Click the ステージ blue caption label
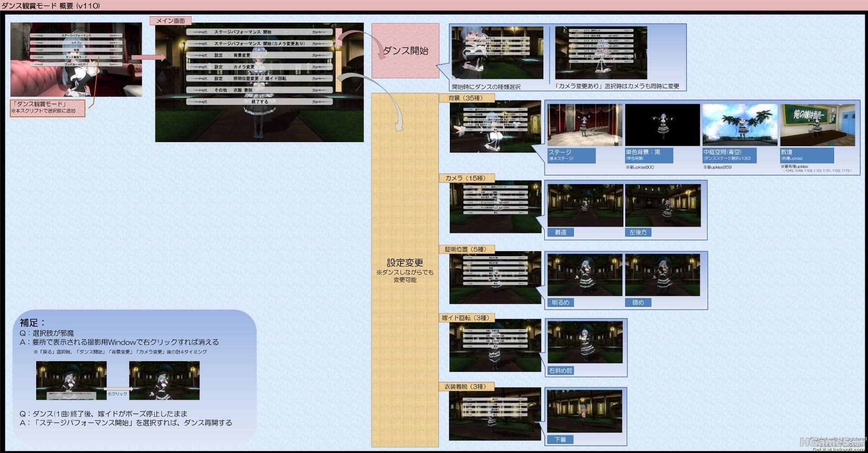The height and width of the screenshot is (453, 868). pyautogui.click(x=571, y=155)
